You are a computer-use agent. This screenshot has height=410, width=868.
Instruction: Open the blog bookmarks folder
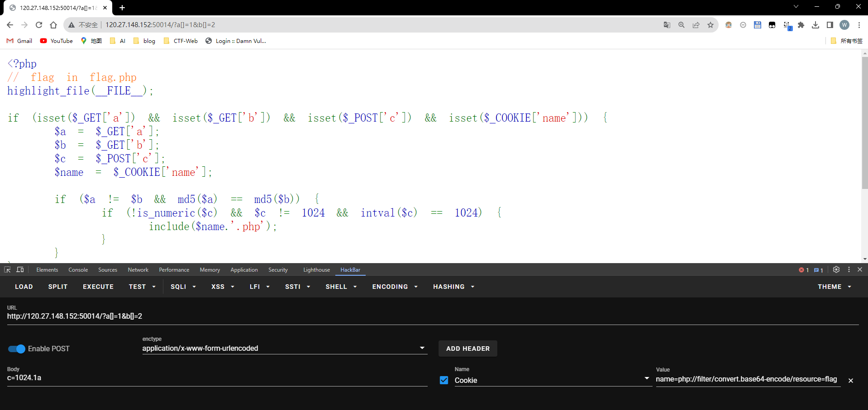(x=144, y=41)
